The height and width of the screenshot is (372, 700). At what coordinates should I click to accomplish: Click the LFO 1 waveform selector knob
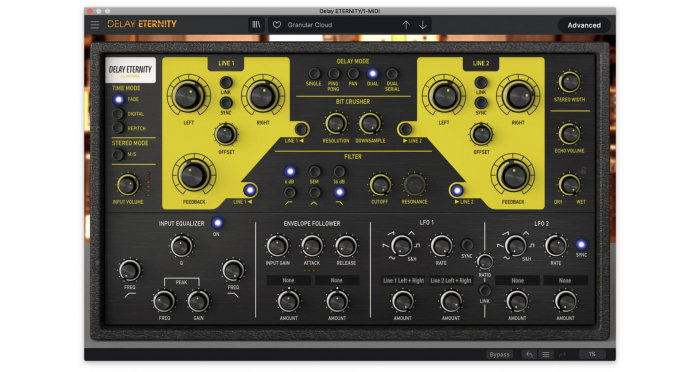(401, 246)
